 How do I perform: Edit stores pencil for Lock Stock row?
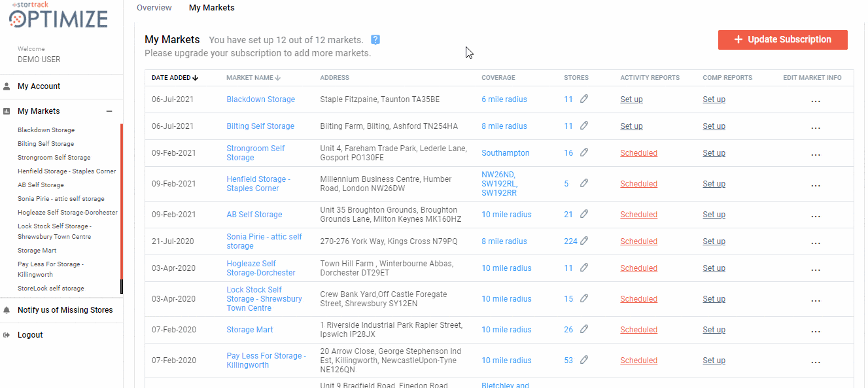pos(584,298)
